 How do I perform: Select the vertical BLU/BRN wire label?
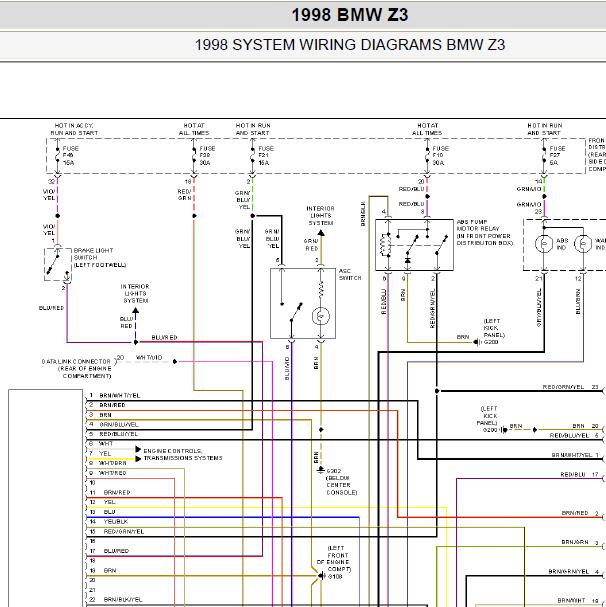point(578,301)
